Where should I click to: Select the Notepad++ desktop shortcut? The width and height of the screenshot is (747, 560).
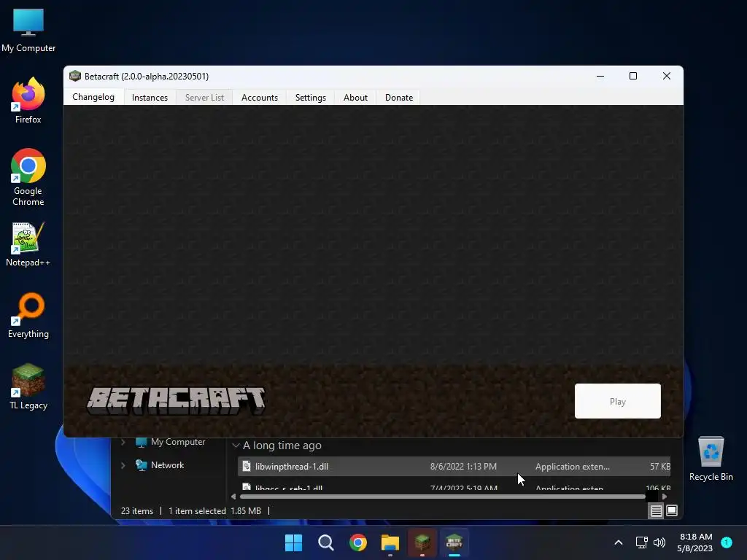point(28,244)
